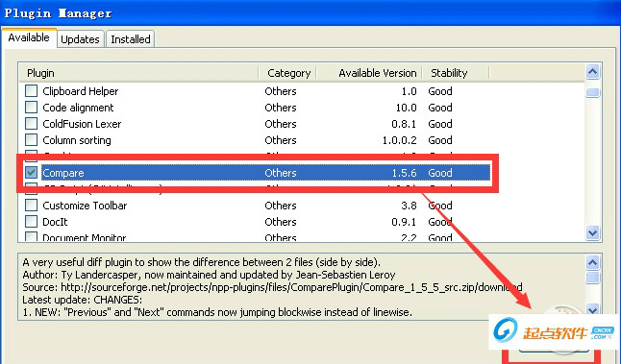Check the Customize Toolbar checkbox
The height and width of the screenshot is (364, 621).
[x=32, y=205]
